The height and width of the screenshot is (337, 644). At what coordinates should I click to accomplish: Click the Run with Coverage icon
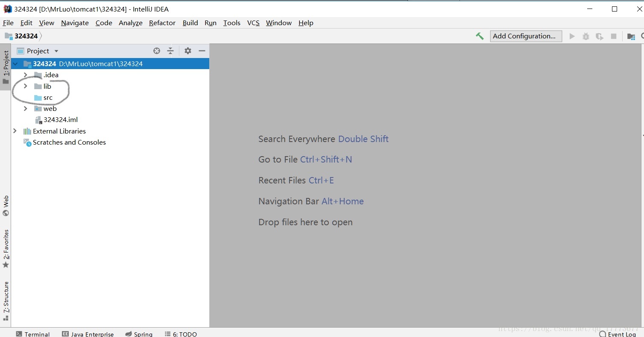[600, 36]
